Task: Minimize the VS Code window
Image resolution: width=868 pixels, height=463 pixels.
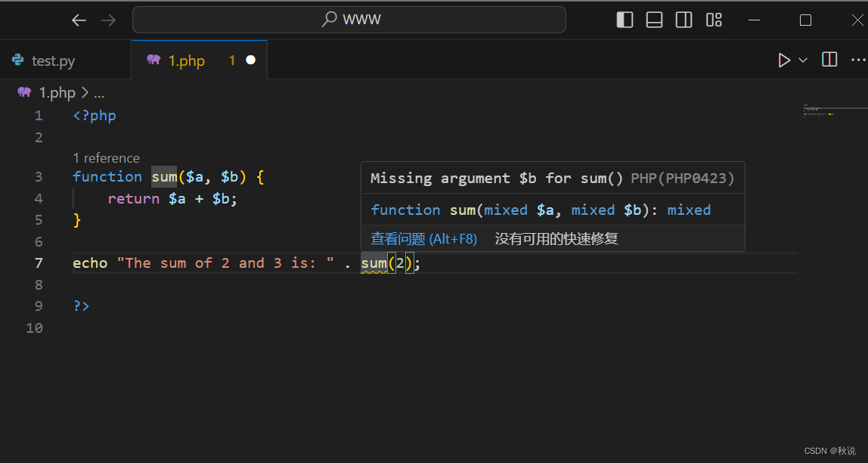Action: (754, 20)
